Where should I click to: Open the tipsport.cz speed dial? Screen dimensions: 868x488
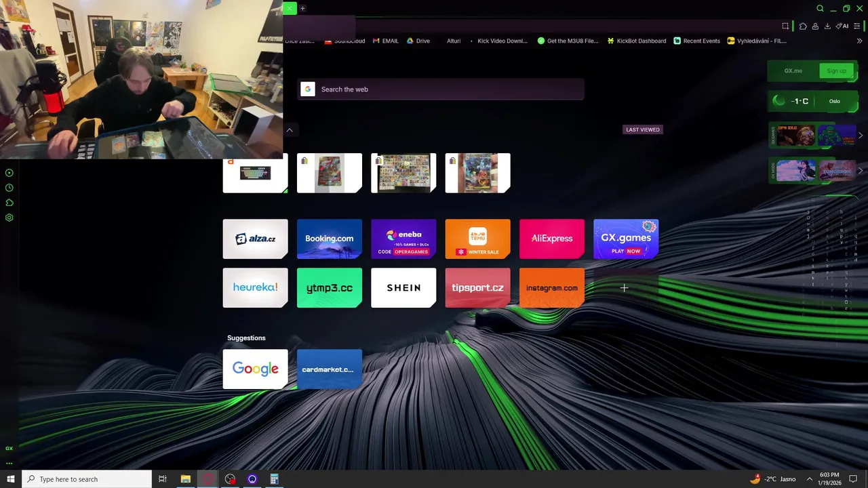coord(477,287)
